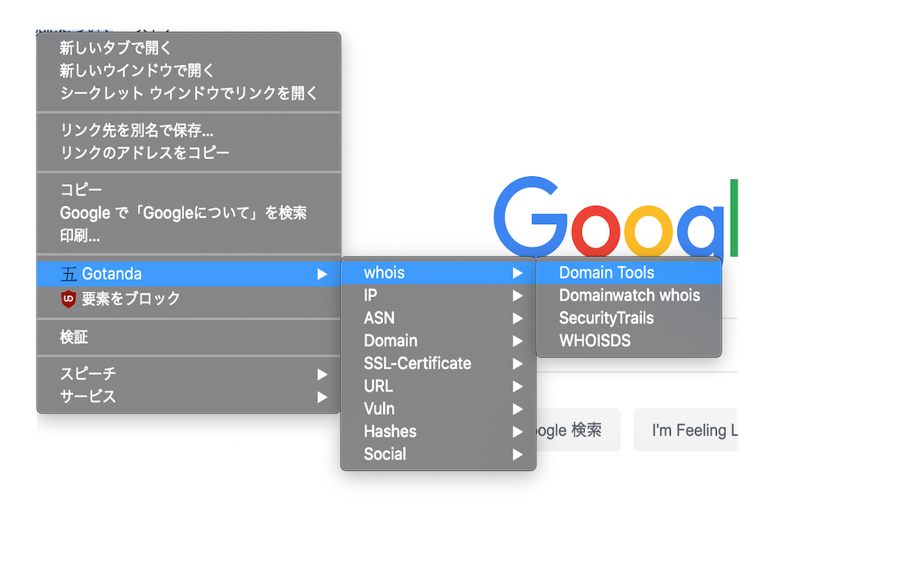Expand the スピーチ submenu arrow
This screenshot has width=924, height=578.
point(322,374)
